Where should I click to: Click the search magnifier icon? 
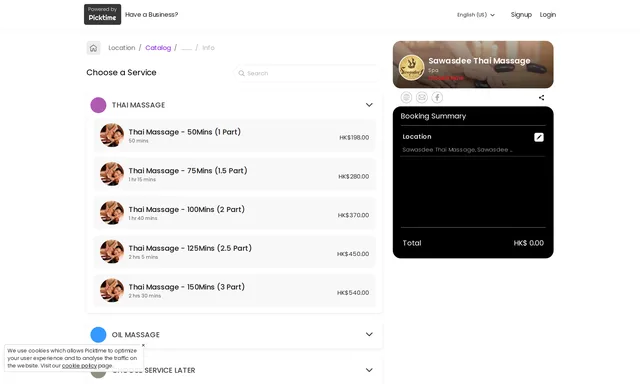[241, 73]
